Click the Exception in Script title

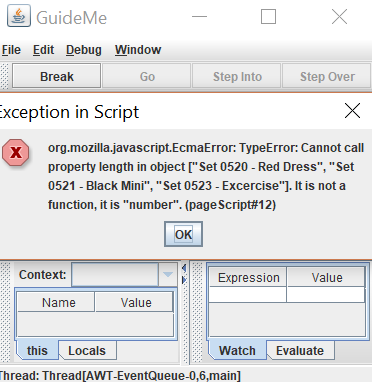[69, 112]
